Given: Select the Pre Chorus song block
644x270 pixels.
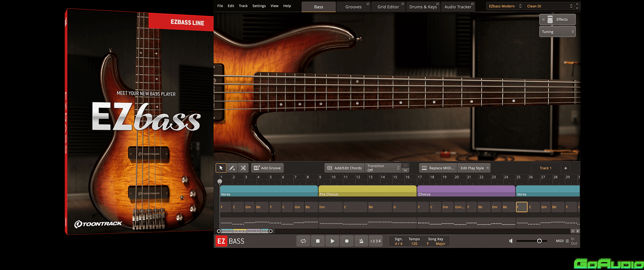Looking at the screenshot, I should (367, 191).
